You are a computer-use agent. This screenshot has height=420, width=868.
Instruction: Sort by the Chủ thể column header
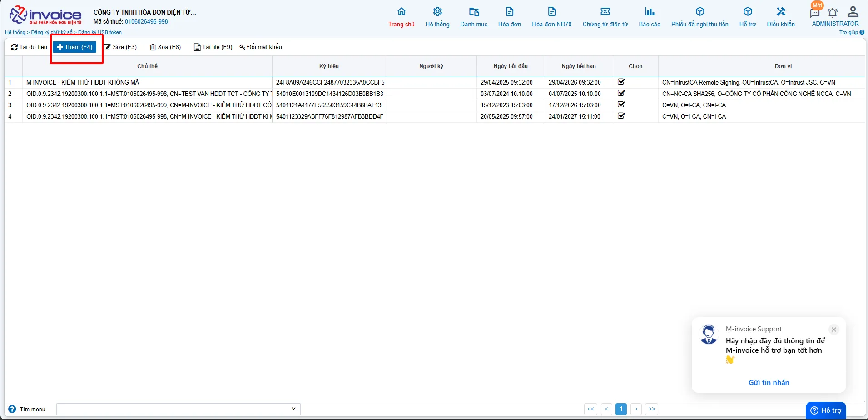click(147, 66)
